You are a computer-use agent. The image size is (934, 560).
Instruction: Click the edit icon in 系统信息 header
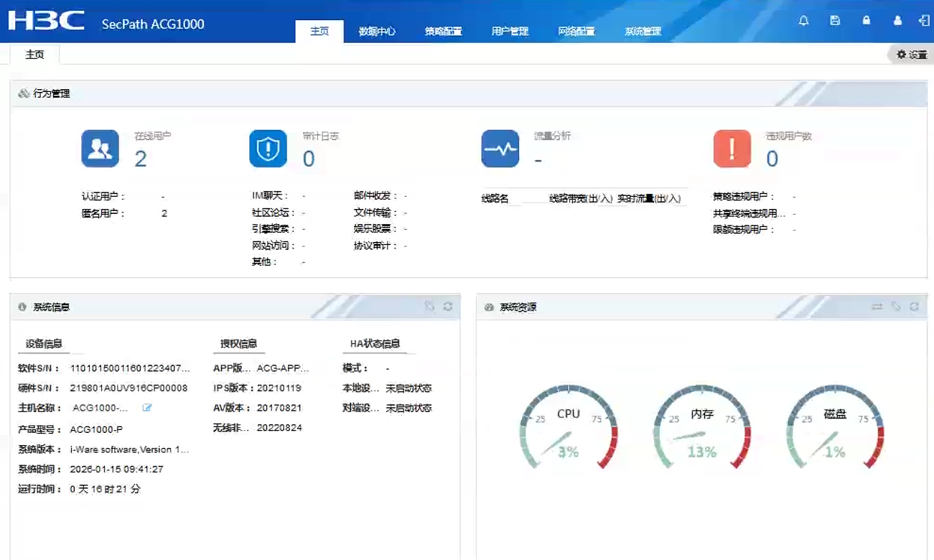pos(429,307)
